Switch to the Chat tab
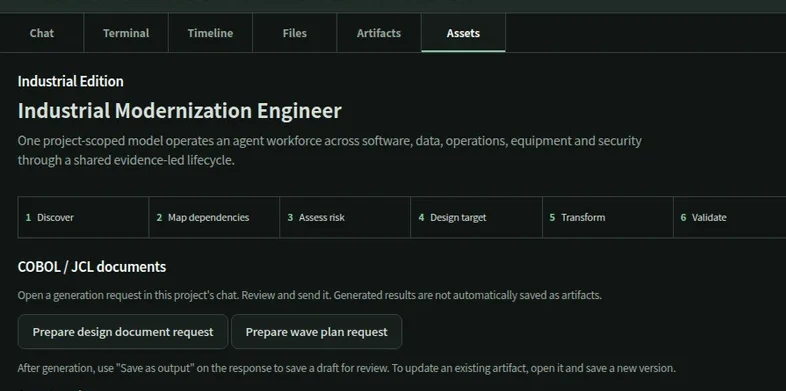786x391 pixels. tap(42, 33)
